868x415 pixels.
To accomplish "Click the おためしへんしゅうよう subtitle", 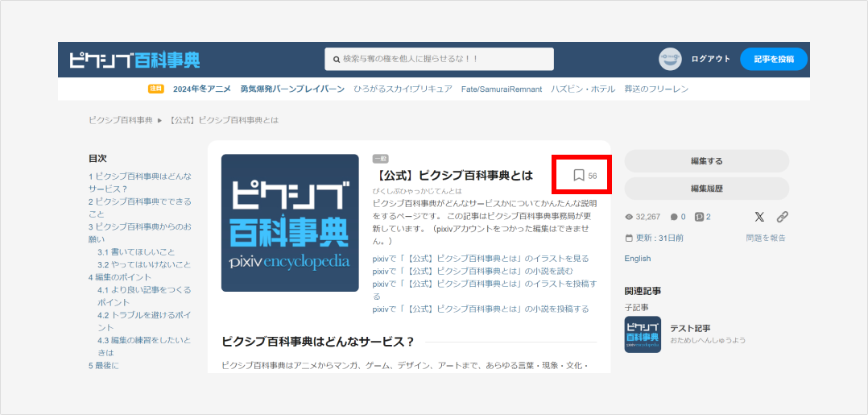I will pos(708,339).
